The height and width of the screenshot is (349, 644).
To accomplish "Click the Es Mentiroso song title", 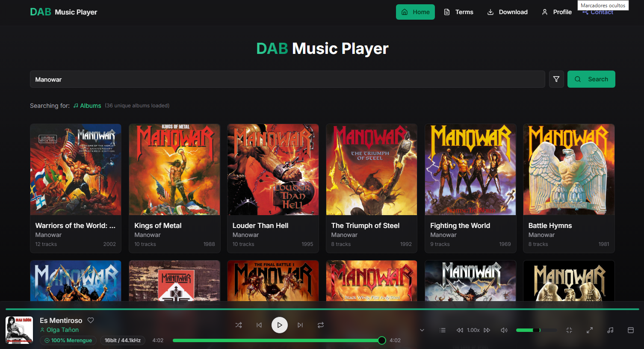I will pyautogui.click(x=61, y=320).
